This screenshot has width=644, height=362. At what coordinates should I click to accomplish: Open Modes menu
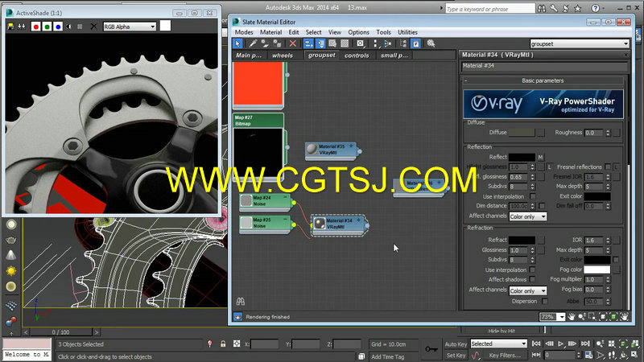tap(244, 32)
